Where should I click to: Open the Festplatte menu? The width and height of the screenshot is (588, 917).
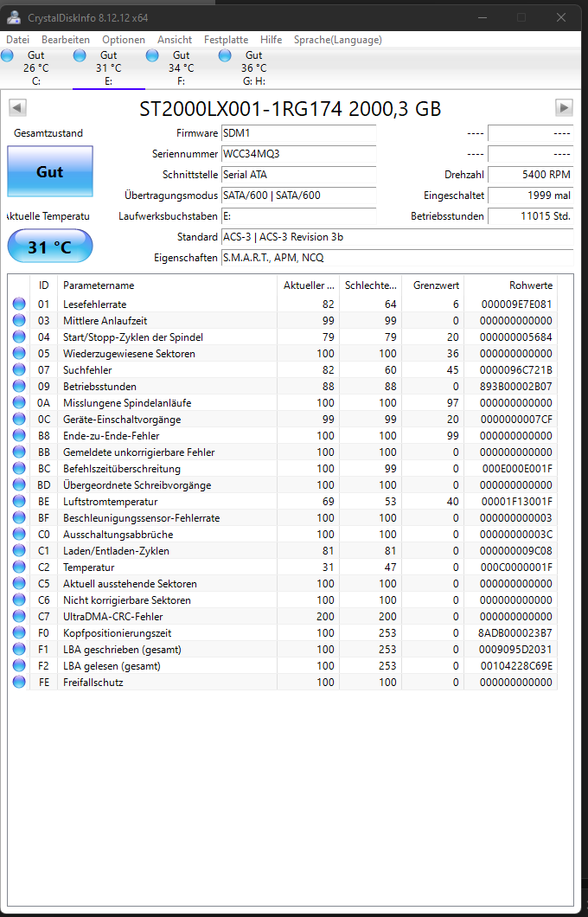pyautogui.click(x=227, y=40)
